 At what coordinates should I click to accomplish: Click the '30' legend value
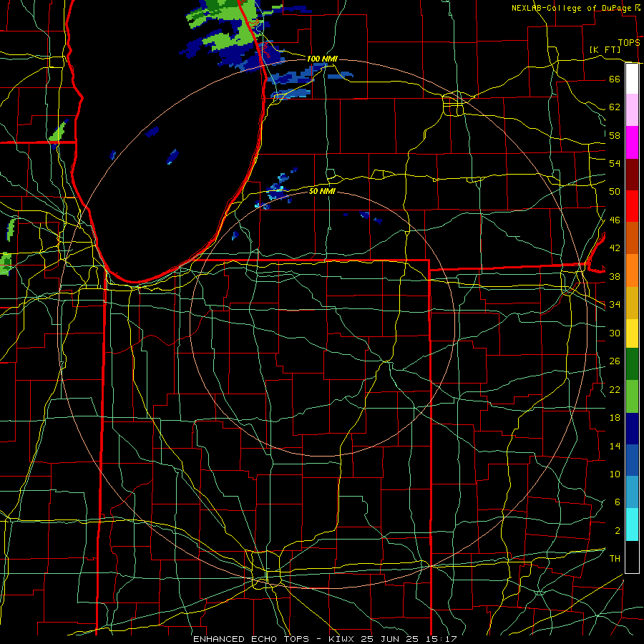[x=615, y=333]
